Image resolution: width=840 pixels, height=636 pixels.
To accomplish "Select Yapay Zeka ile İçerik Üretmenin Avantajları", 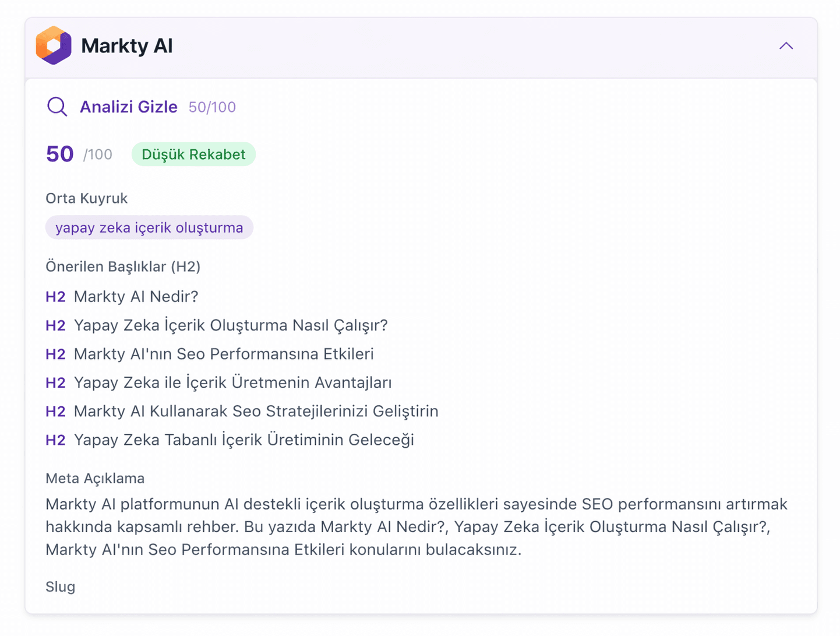I will click(x=232, y=382).
